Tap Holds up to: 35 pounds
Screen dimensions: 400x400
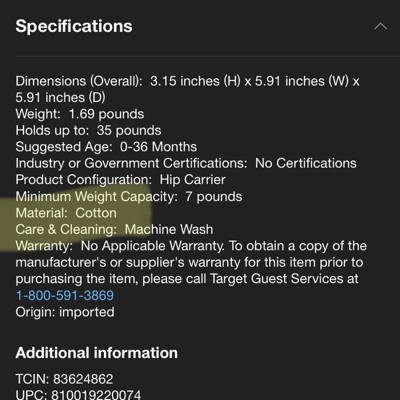coord(88,130)
